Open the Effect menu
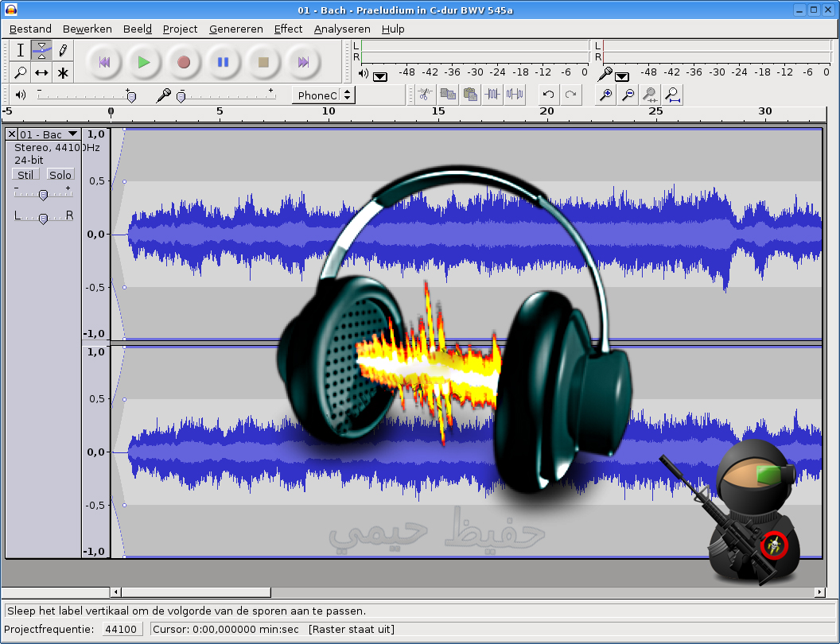This screenshot has height=644, width=840. pos(288,29)
